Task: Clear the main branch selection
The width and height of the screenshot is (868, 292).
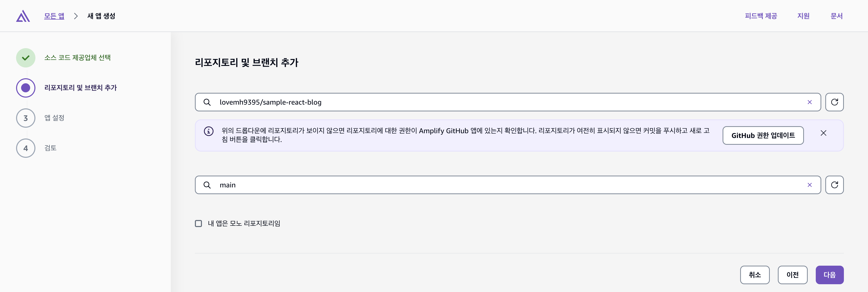Action: point(809,185)
